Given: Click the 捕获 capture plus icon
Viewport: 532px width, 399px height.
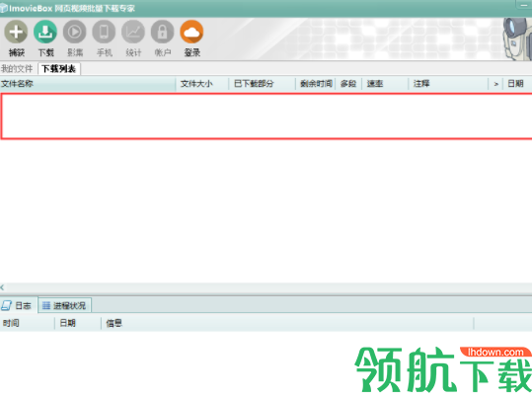Looking at the screenshot, I should 16,32.
